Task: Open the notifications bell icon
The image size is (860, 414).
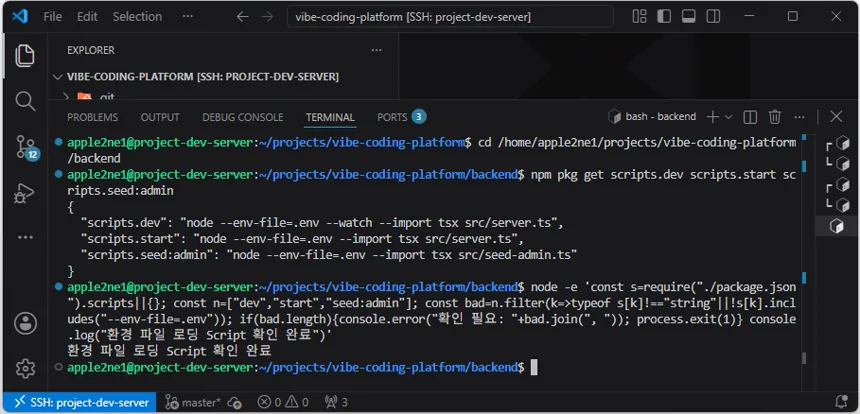Action: pos(841,402)
